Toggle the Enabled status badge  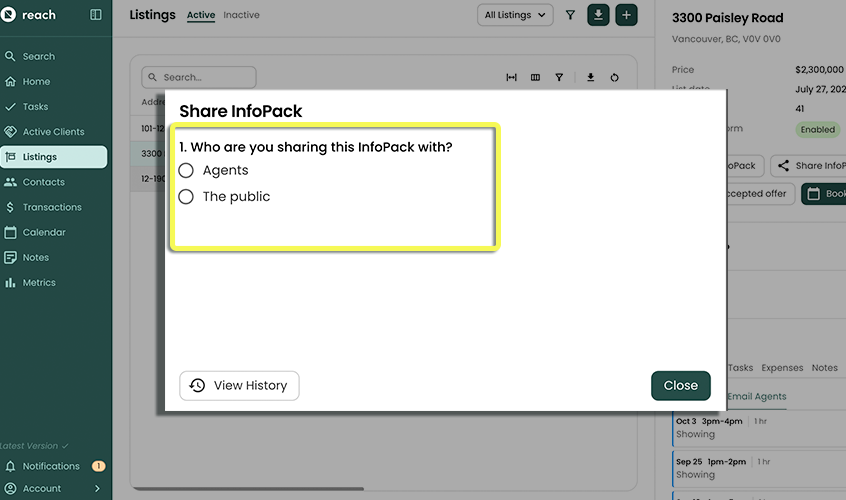coord(817,130)
